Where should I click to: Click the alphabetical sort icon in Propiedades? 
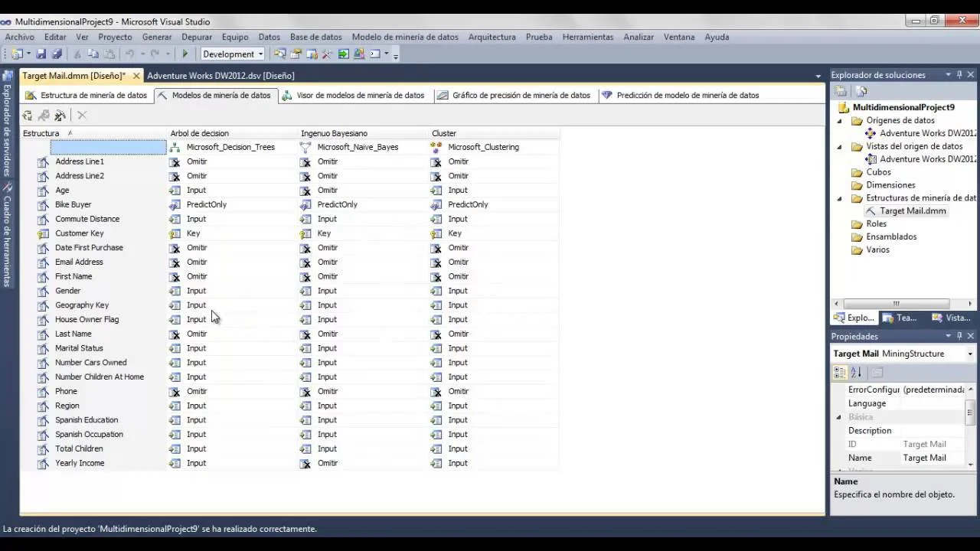coord(855,373)
